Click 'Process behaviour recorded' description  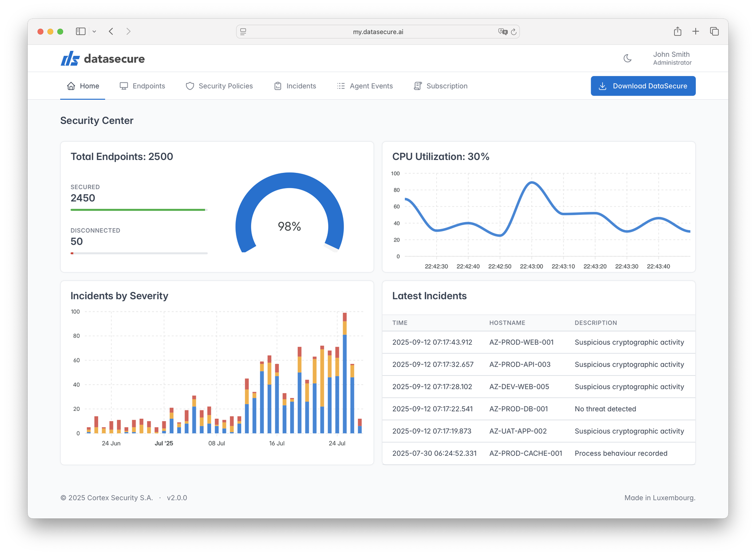621,453
